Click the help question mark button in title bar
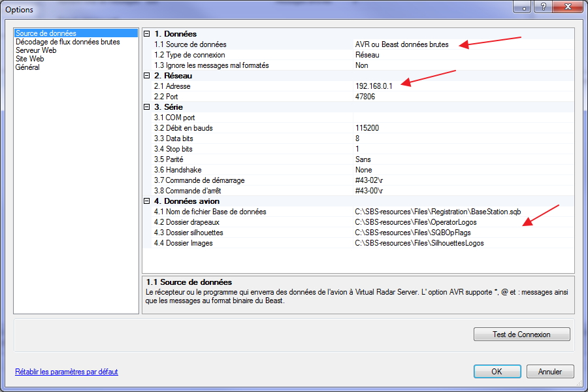 click(x=541, y=7)
